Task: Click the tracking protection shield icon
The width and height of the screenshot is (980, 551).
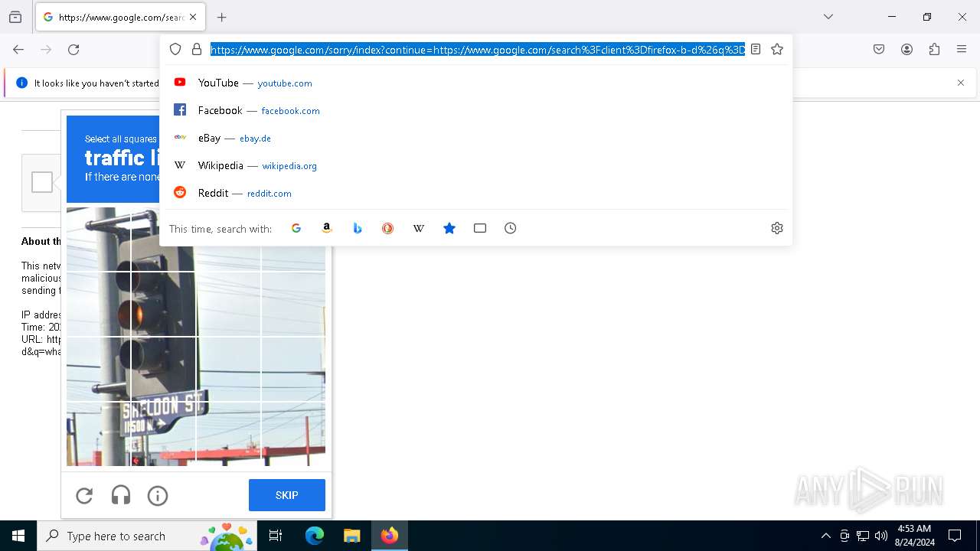Action: coord(175,49)
